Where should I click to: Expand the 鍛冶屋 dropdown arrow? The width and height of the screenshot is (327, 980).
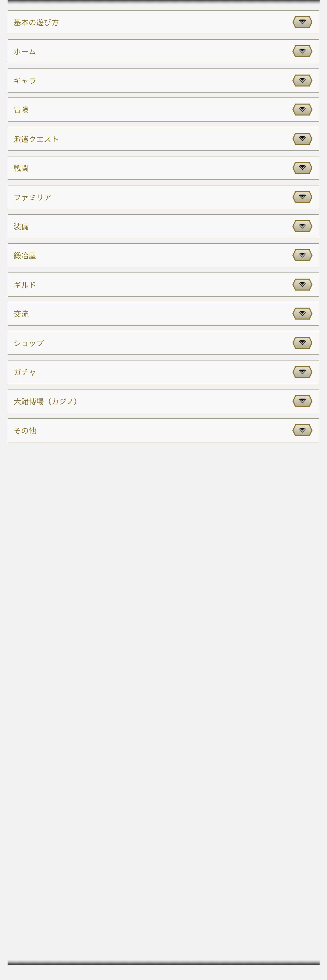coord(302,255)
